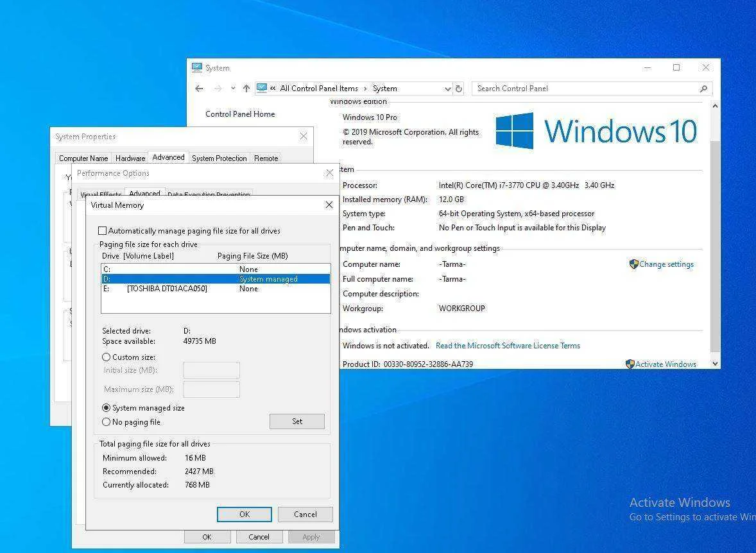Close the System control panel window
756x553 pixels.
pos(705,68)
